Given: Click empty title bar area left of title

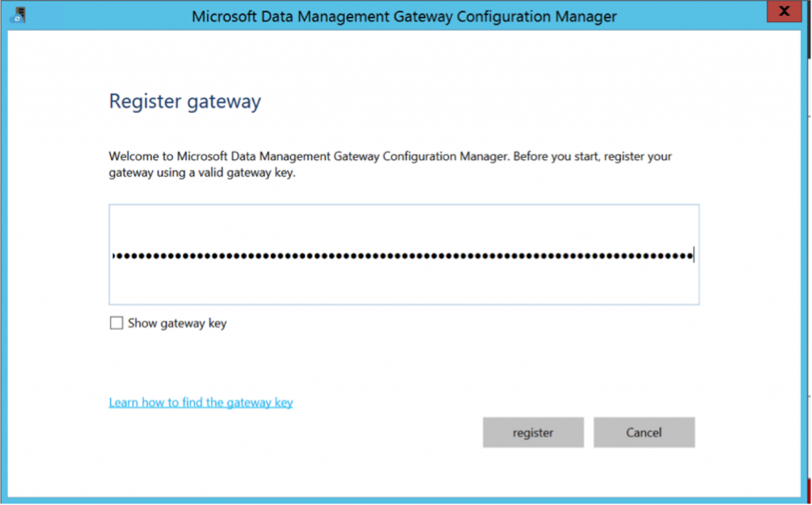Looking at the screenshot, I should (103, 16).
